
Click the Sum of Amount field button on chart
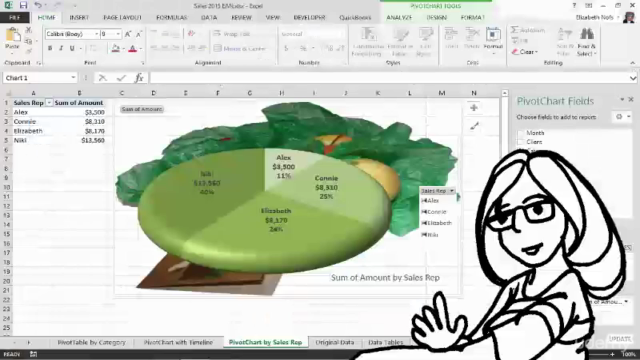coord(142,109)
